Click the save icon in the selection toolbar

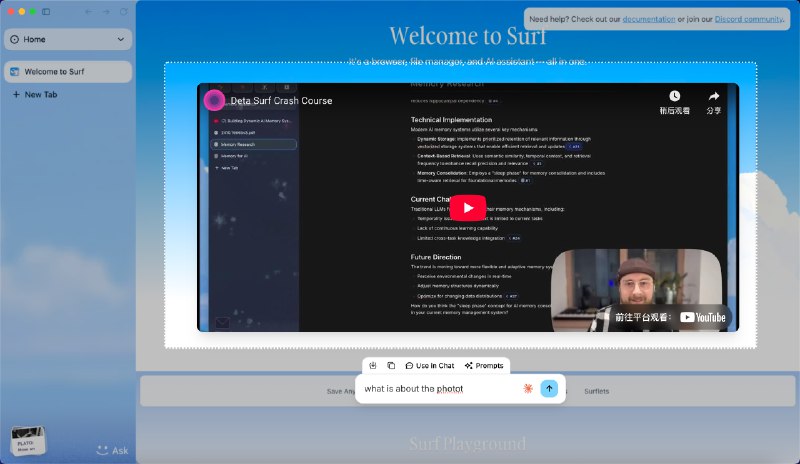pos(373,365)
